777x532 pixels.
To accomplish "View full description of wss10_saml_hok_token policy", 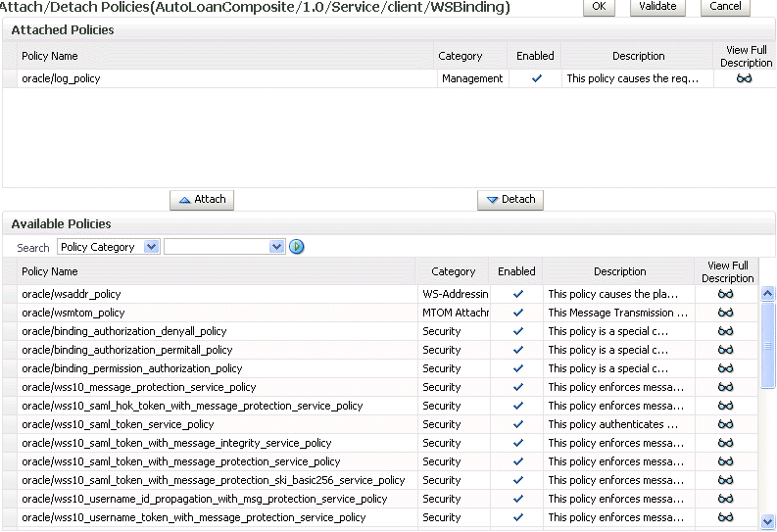I will point(725,406).
